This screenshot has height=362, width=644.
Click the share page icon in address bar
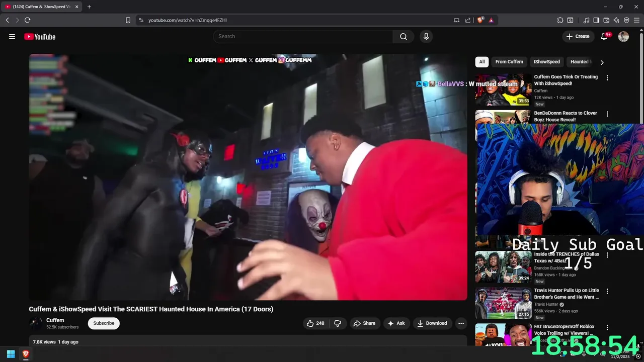[468, 20]
